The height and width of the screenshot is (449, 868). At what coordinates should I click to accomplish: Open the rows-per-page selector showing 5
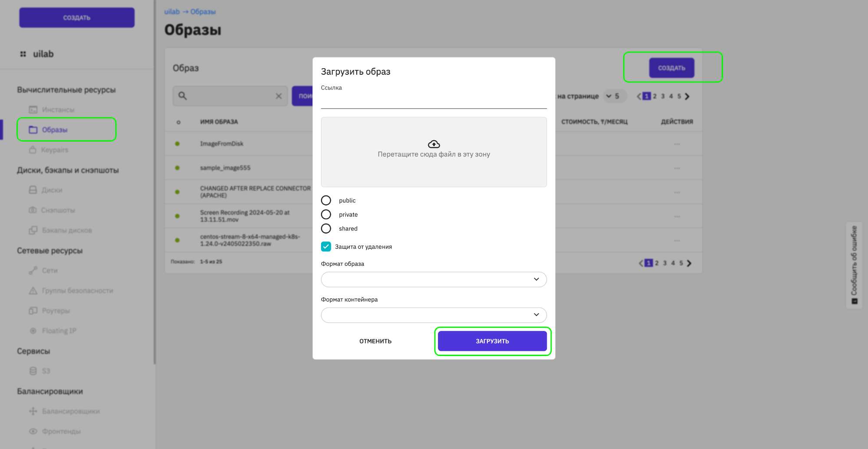(614, 96)
